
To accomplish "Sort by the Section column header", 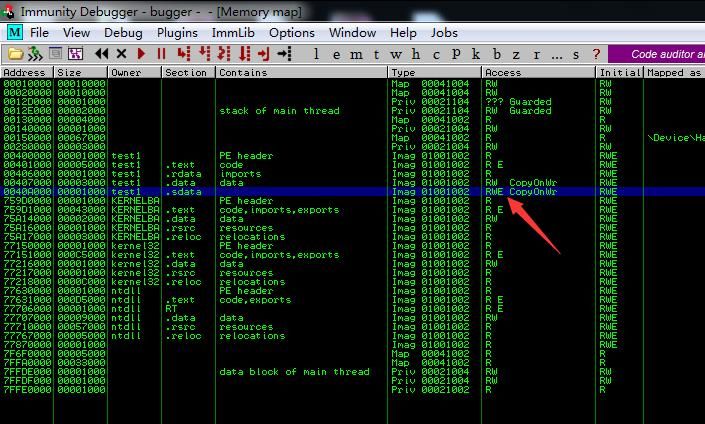I will pyautogui.click(x=188, y=72).
